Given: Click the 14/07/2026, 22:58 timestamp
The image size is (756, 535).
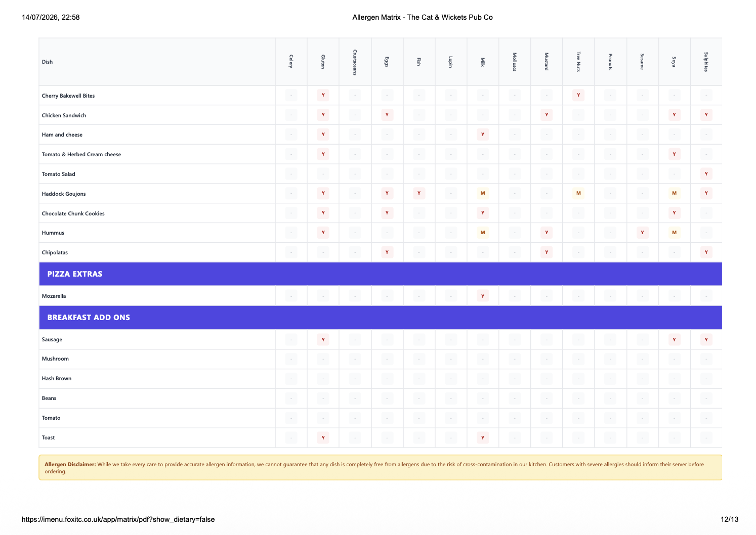Looking at the screenshot, I should (51, 17).
